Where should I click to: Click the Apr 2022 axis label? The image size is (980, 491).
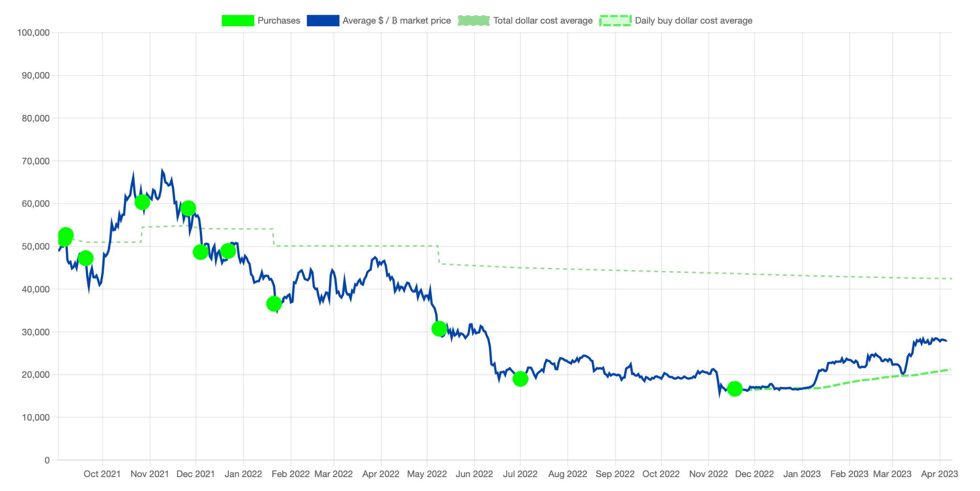click(381, 474)
